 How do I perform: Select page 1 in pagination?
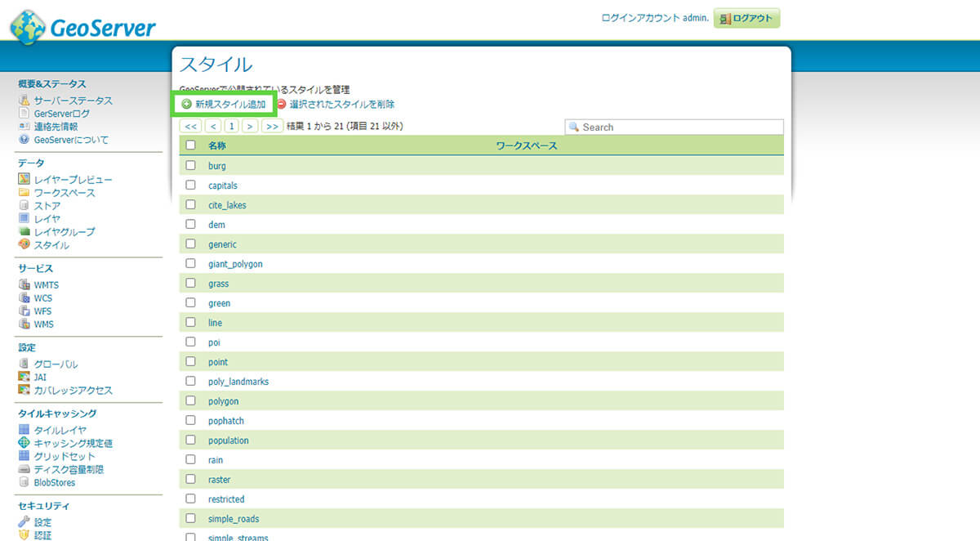pyautogui.click(x=232, y=127)
